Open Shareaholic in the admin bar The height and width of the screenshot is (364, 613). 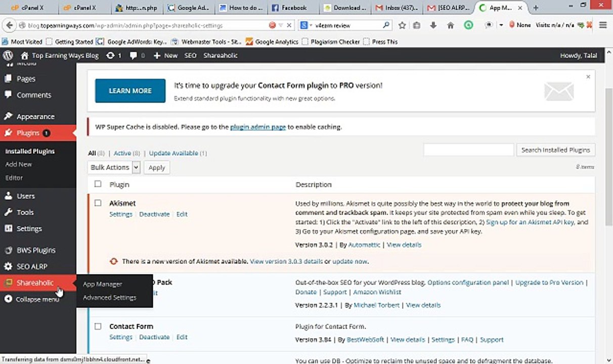pos(221,56)
